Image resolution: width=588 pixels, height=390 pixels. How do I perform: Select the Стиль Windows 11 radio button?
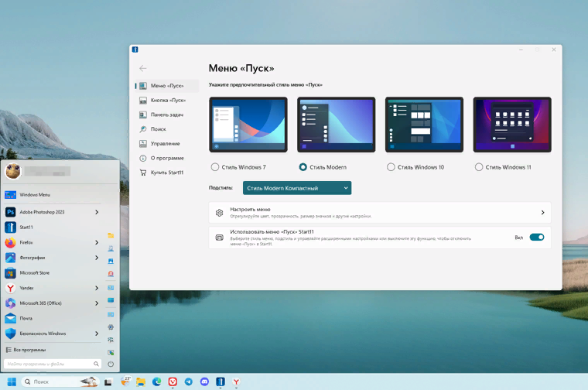(x=479, y=167)
